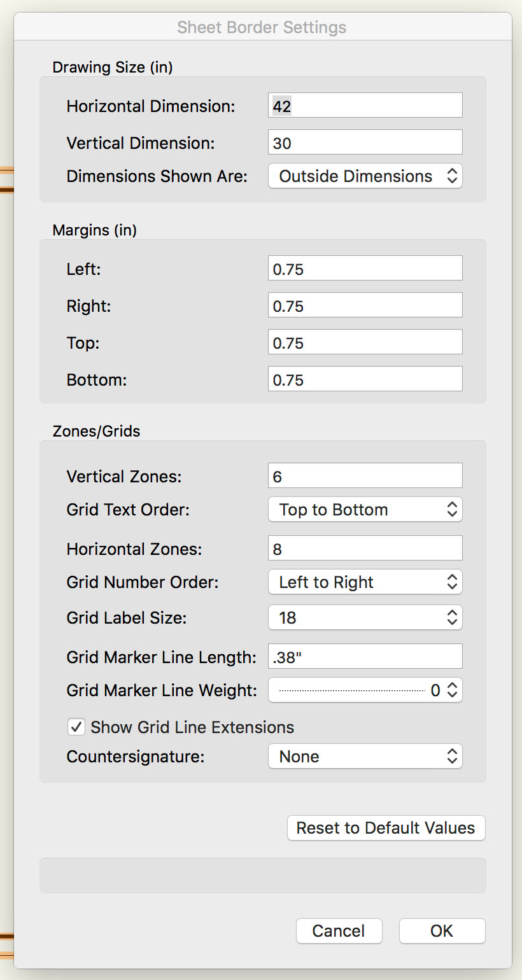Click the Vertical Dimension field
Viewport: 522px width, 980px height.
[365, 143]
